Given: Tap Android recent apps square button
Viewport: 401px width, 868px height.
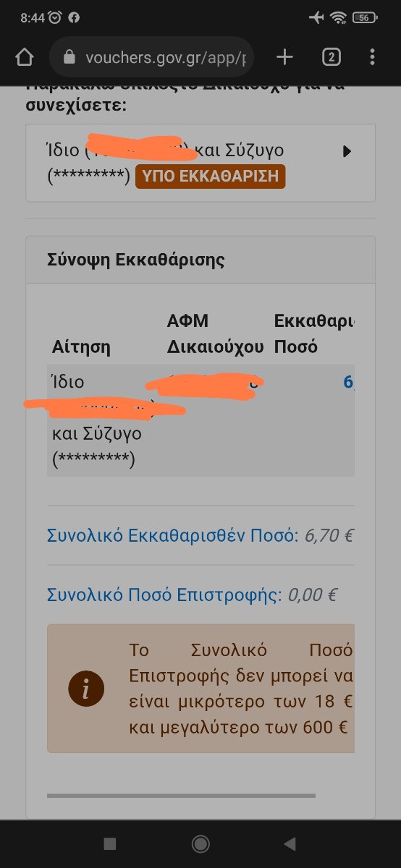Looking at the screenshot, I should click(110, 843).
